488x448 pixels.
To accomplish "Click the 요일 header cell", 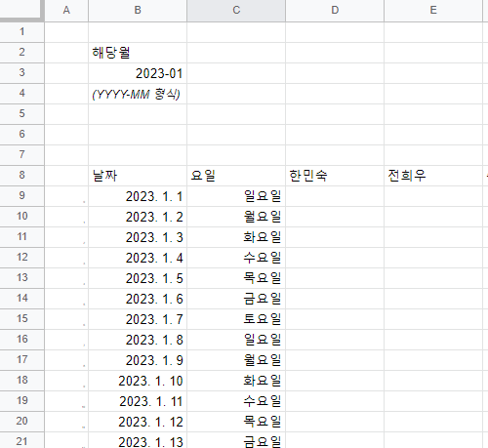I will point(236,176).
